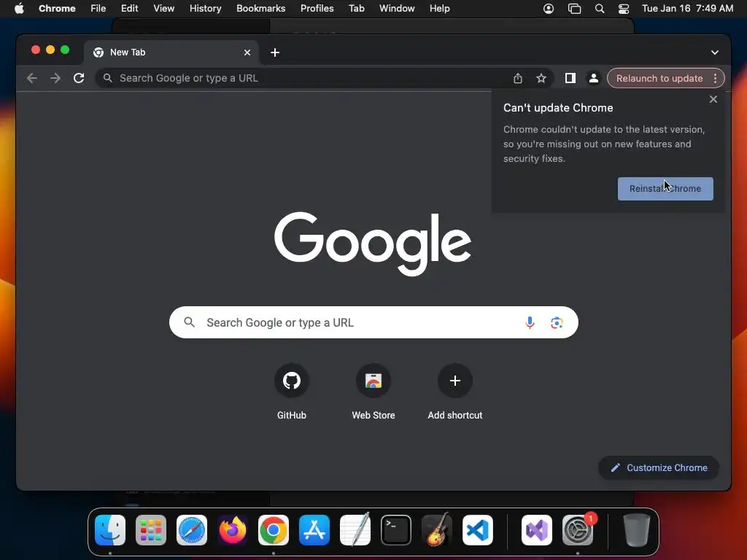Click the Google logo on the page
747x560 pixels.
tap(373, 244)
